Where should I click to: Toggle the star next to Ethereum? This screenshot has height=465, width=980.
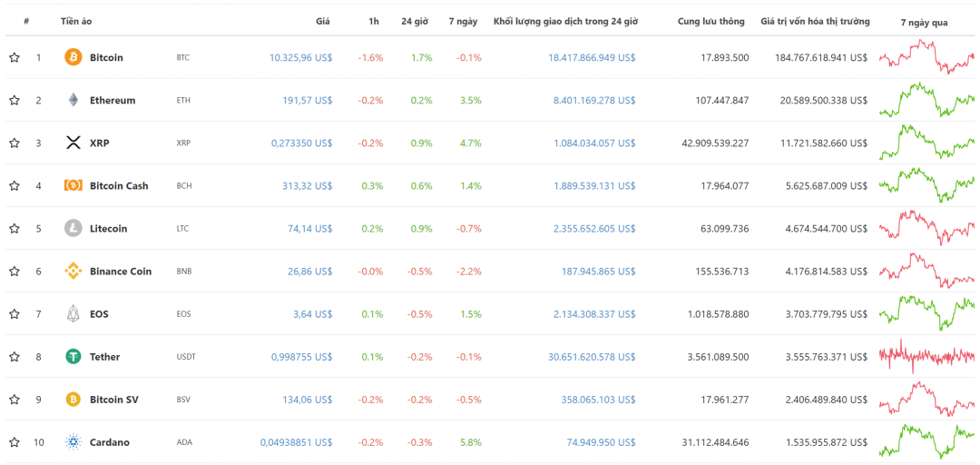[x=15, y=100]
